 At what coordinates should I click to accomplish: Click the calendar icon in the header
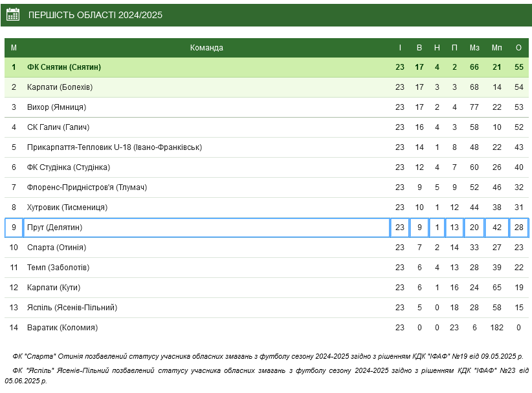13,15
